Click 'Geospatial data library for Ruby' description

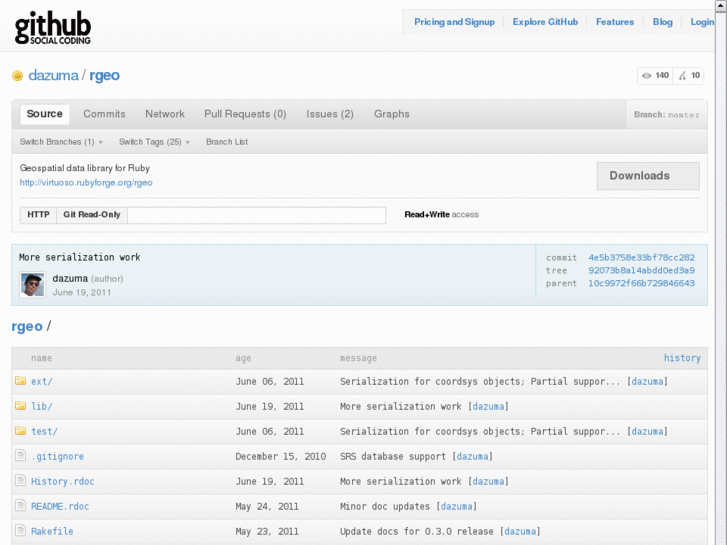(x=85, y=168)
